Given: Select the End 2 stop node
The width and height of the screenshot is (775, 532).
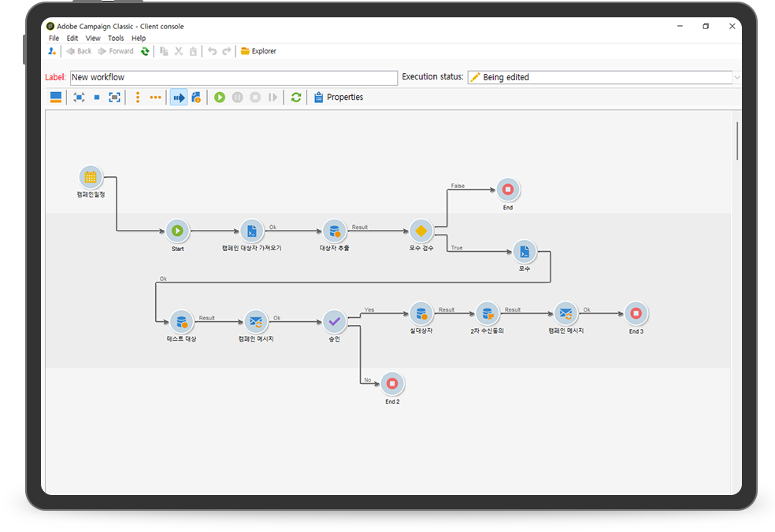Looking at the screenshot, I should tap(392, 384).
